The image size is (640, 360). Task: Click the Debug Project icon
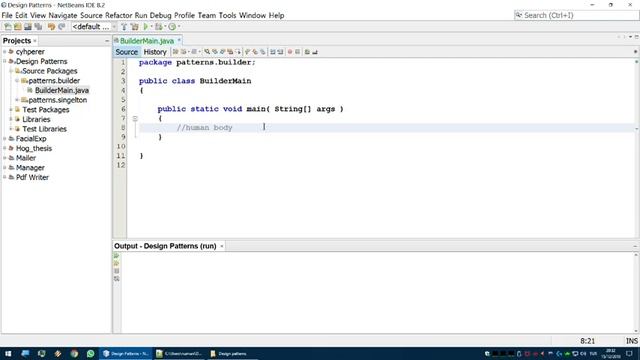click(158, 27)
